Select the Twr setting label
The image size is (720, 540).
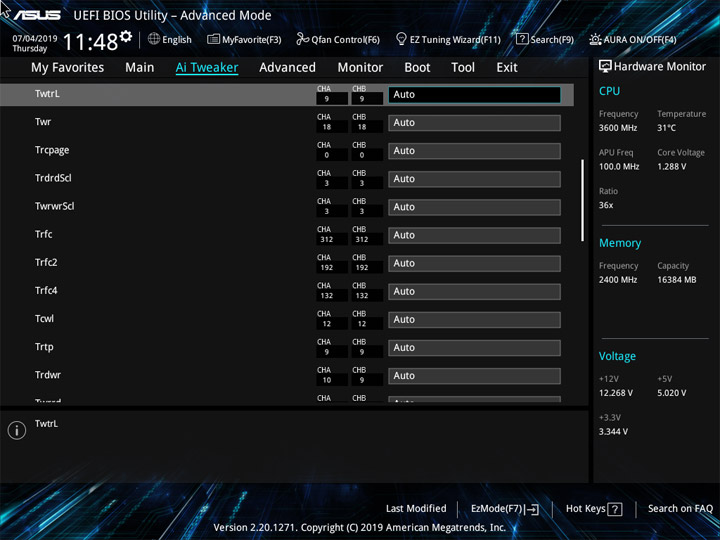(x=43, y=122)
